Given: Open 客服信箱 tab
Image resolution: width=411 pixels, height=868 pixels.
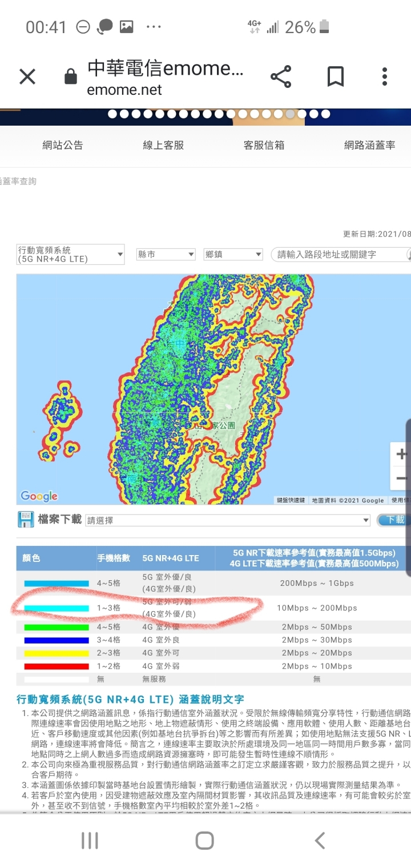Looking at the screenshot, I should 264,145.
